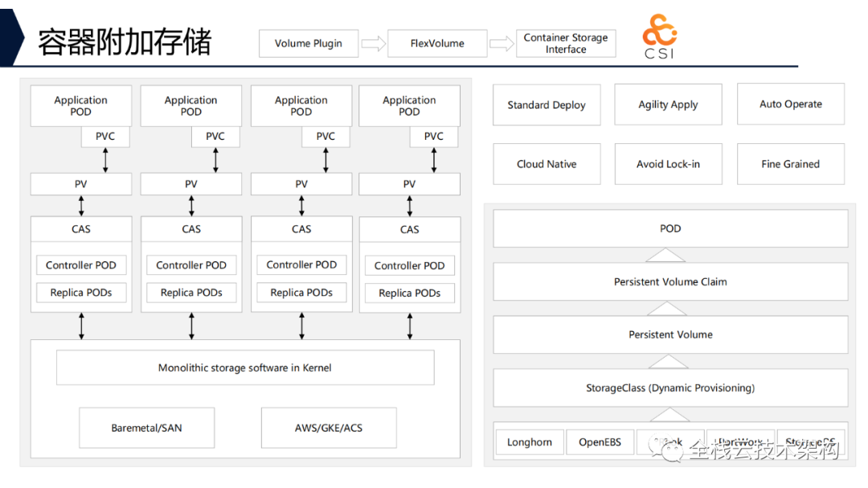Viewport: 868px width, 488px height.
Task: Click the Agility Apply button
Action: pyautogui.click(x=668, y=105)
